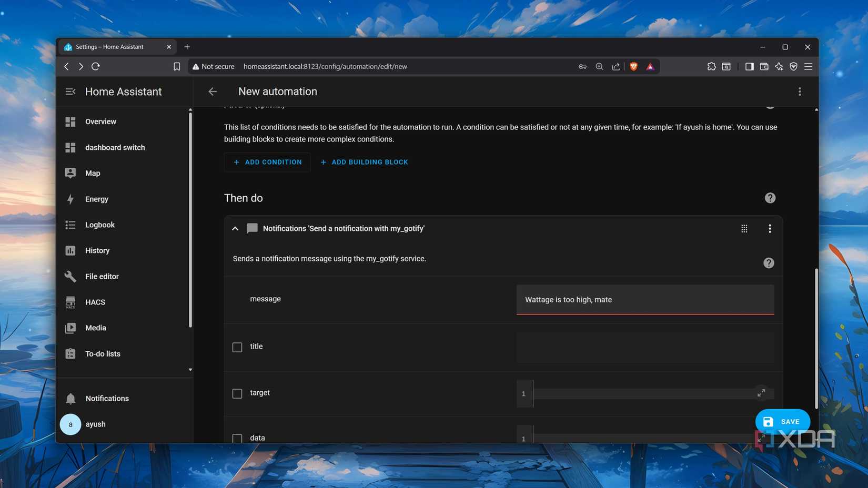The height and width of the screenshot is (488, 868).
Task: Enable the target checkbox
Action: coord(237,393)
